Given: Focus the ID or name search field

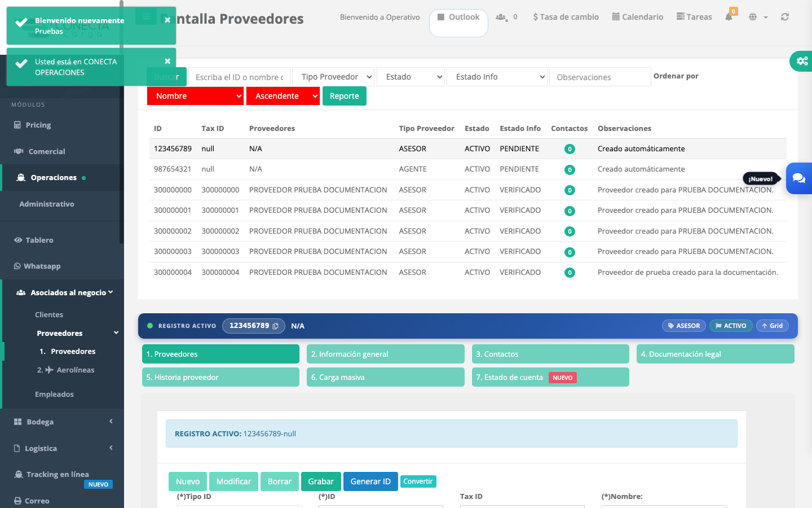Looking at the screenshot, I should (239, 77).
